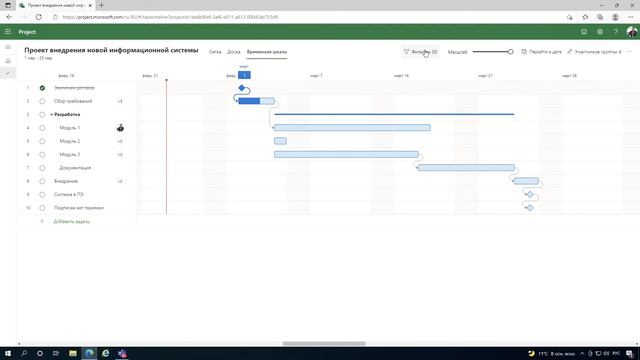Open the feedback icon in green header
The image size is (640, 360).
pyautogui.click(x=584, y=32)
